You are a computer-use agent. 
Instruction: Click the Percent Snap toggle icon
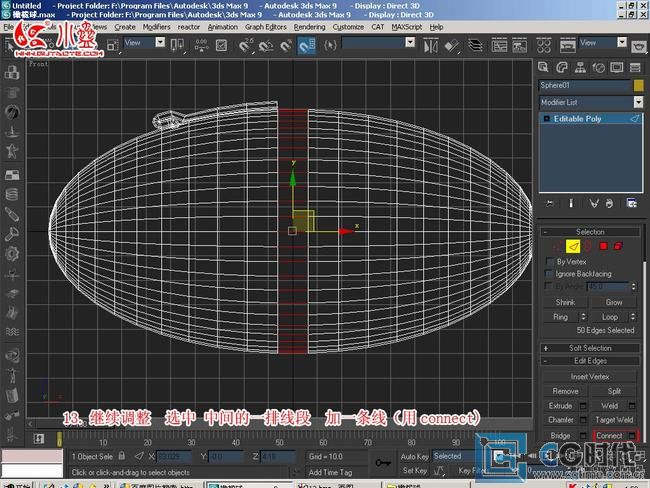click(x=286, y=45)
